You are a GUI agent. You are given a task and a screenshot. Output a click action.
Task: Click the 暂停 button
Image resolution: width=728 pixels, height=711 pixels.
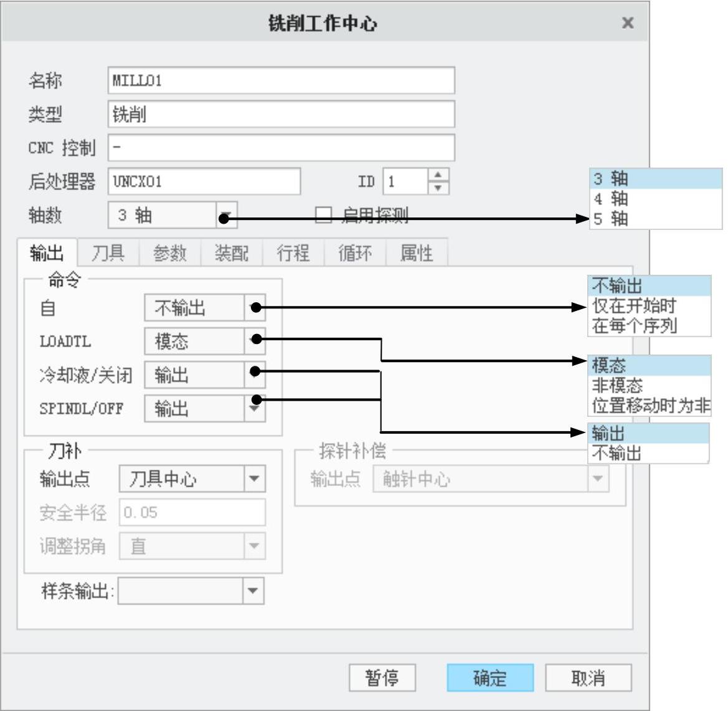point(382,677)
